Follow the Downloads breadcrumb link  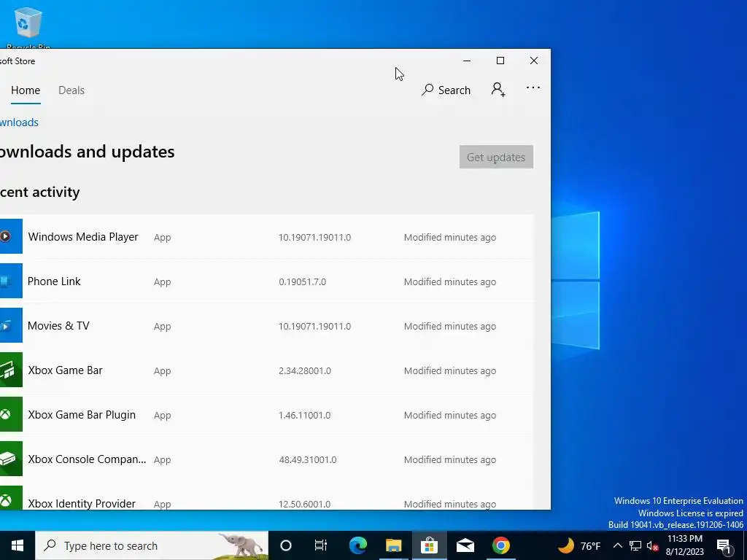tap(19, 122)
